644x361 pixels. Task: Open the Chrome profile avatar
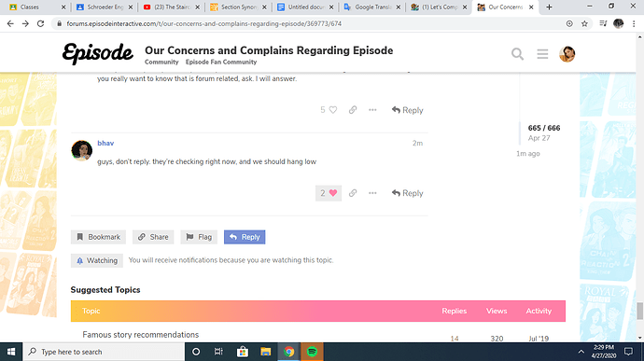coord(618,24)
